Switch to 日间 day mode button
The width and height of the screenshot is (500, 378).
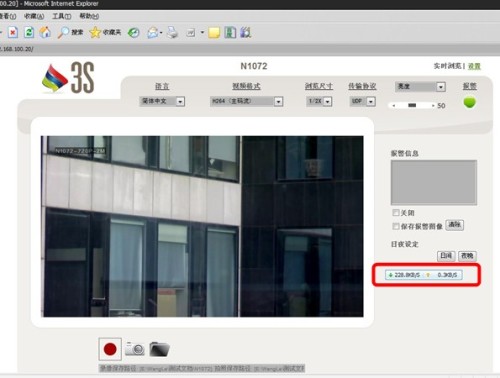(446, 256)
